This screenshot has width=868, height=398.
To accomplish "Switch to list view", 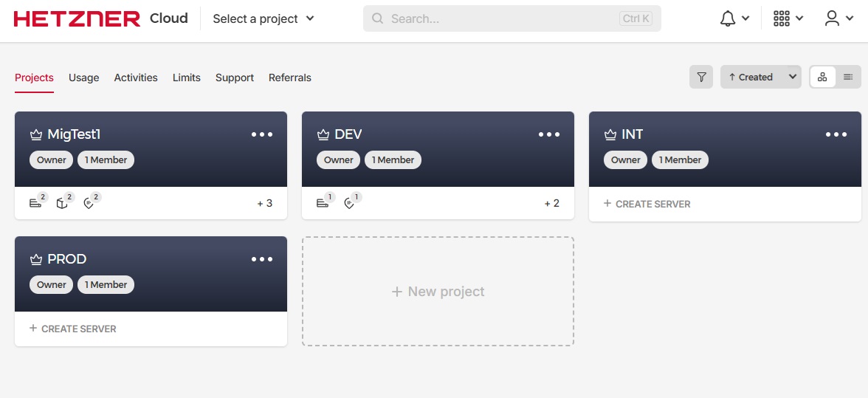I will coord(847,77).
